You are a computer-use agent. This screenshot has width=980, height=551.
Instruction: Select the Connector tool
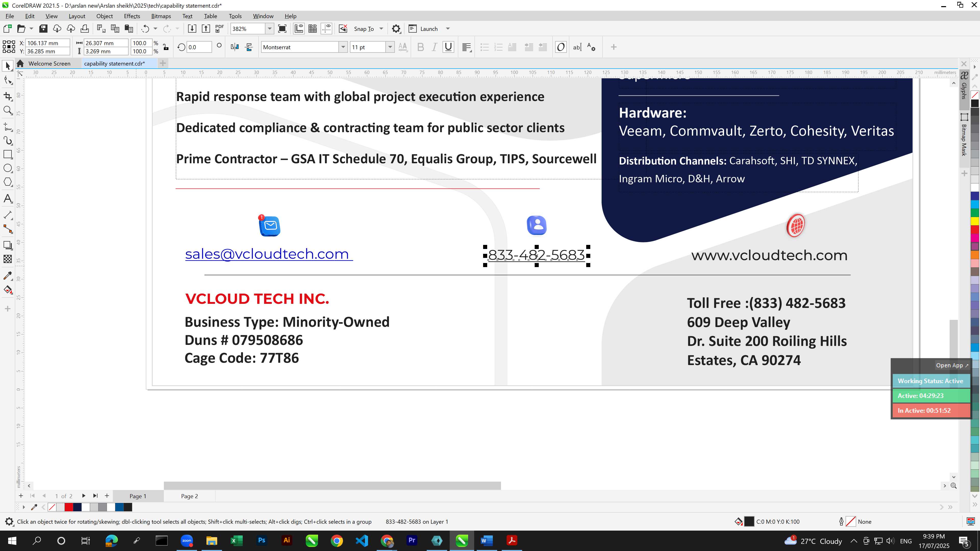(x=8, y=229)
